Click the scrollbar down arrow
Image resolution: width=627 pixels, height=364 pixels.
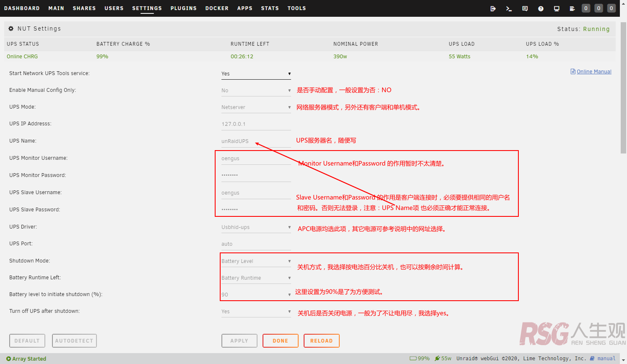coord(624,361)
